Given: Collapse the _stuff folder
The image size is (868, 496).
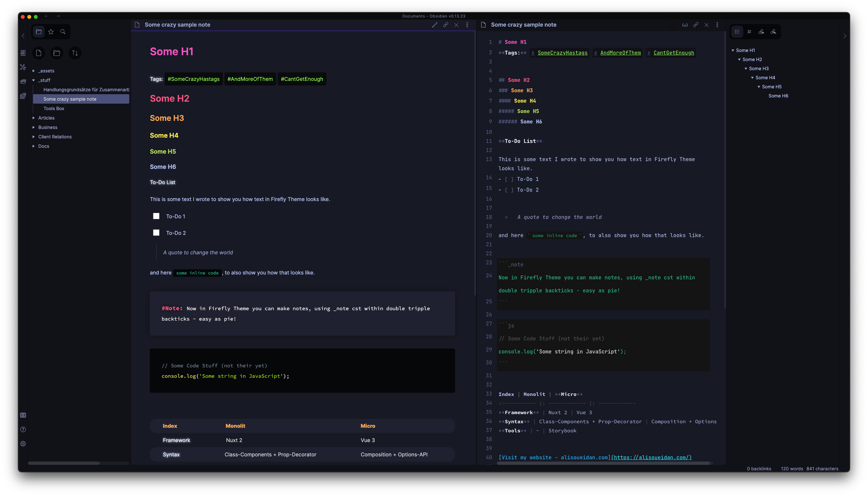Looking at the screenshot, I should (34, 81).
